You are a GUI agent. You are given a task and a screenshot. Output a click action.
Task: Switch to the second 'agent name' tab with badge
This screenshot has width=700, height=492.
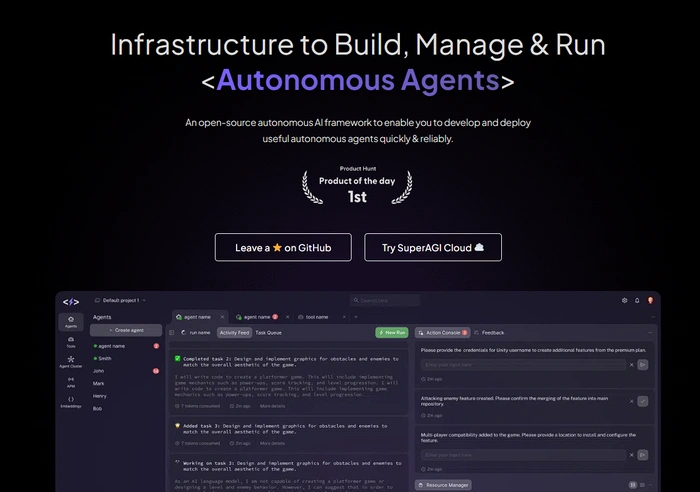click(x=257, y=317)
